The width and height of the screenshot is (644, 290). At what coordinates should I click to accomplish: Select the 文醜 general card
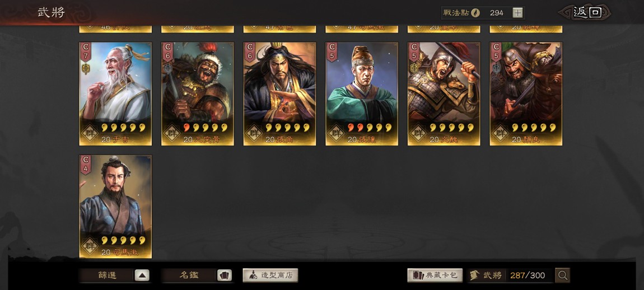coord(444,93)
